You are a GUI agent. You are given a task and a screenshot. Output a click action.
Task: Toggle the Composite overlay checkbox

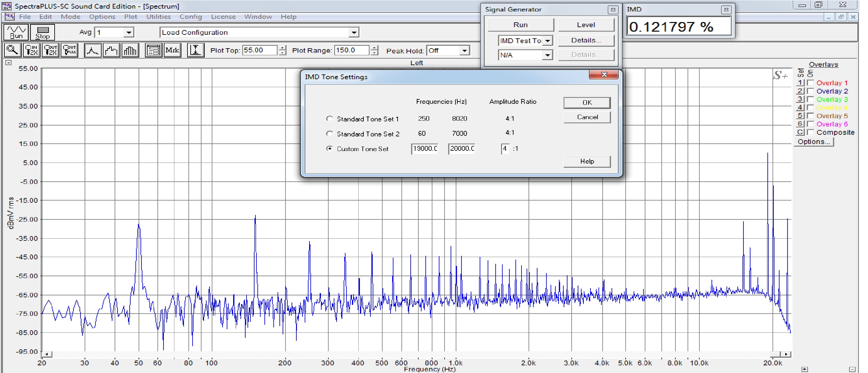(811, 132)
